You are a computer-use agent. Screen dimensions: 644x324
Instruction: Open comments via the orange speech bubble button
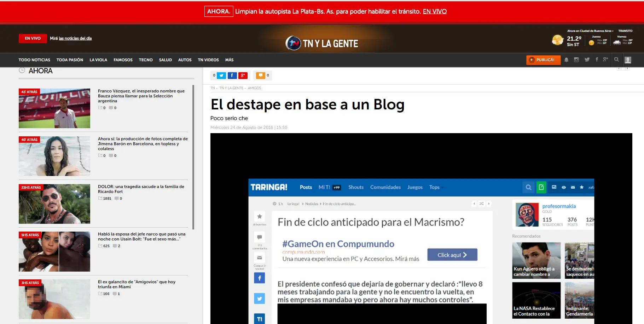pos(261,75)
